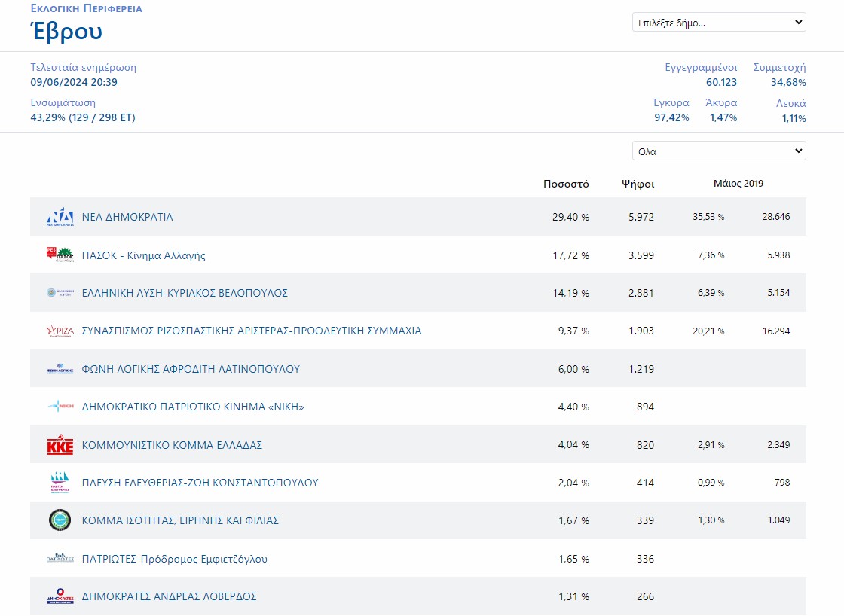Click the 'Μάιος 2019' column header
This screenshot has height=616, width=844.
tap(738, 184)
